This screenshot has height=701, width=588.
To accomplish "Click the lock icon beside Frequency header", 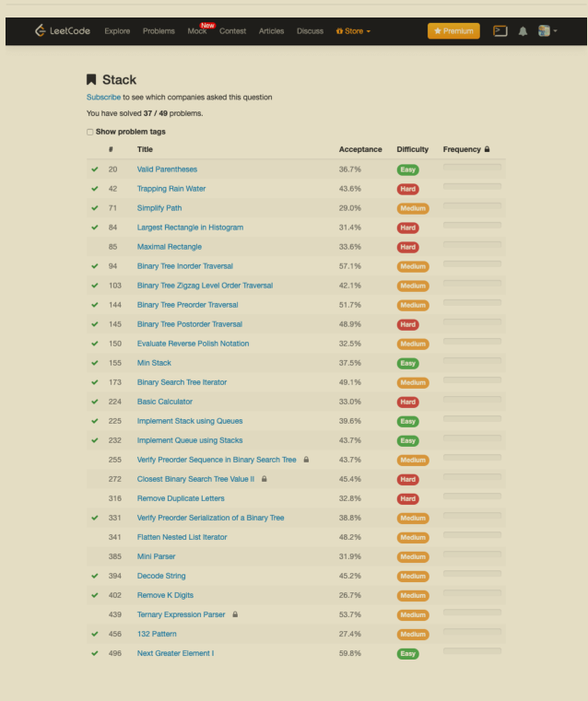I will coord(488,149).
